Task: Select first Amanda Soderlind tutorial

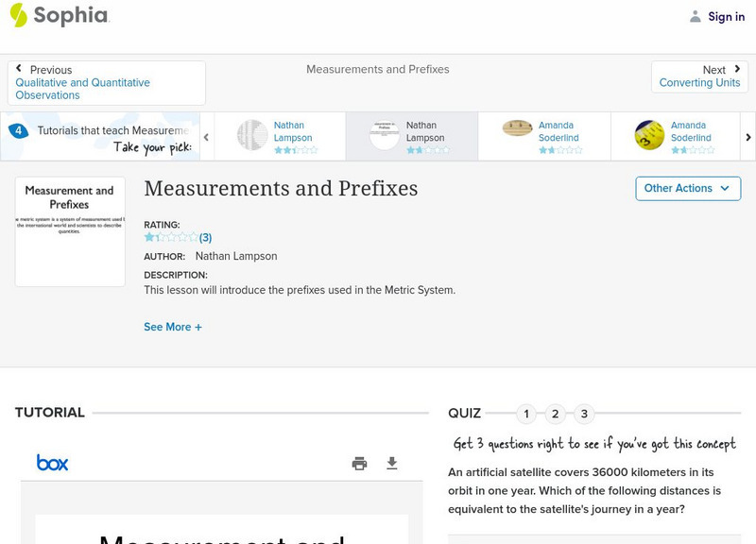Action: click(x=543, y=136)
